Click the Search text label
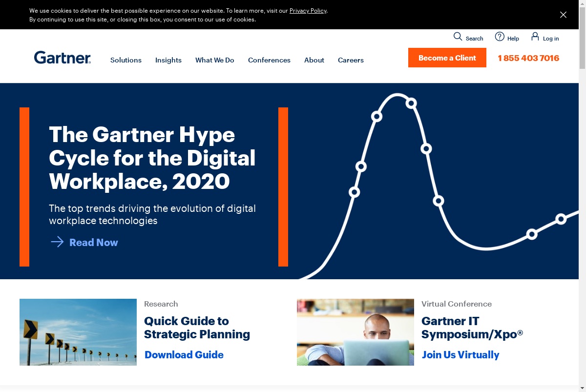Viewport: 586px width, 392px height. (474, 39)
